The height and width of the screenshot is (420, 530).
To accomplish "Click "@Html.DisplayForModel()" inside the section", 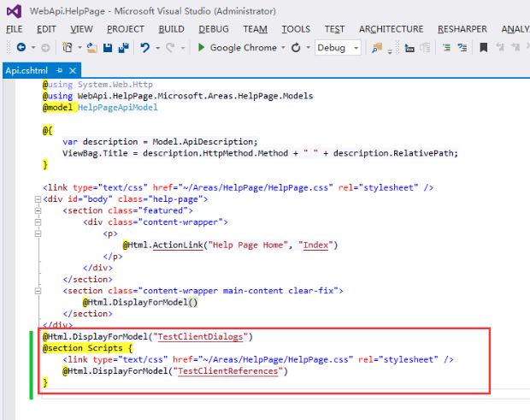I will pyautogui.click(x=140, y=302).
